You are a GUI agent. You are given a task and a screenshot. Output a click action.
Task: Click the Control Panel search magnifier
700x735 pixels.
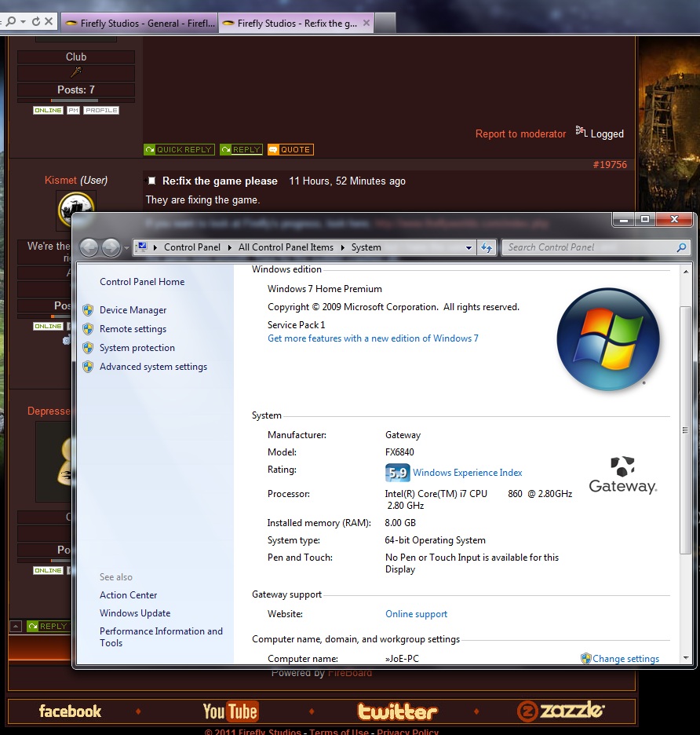tap(682, 247)
